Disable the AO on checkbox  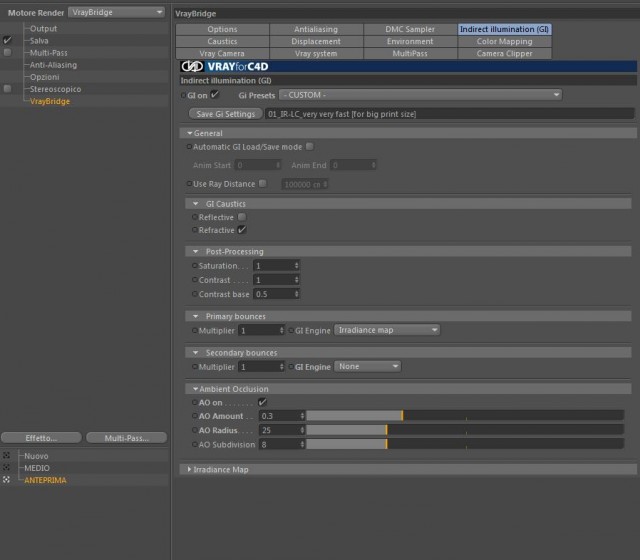(x=262, y=402)
